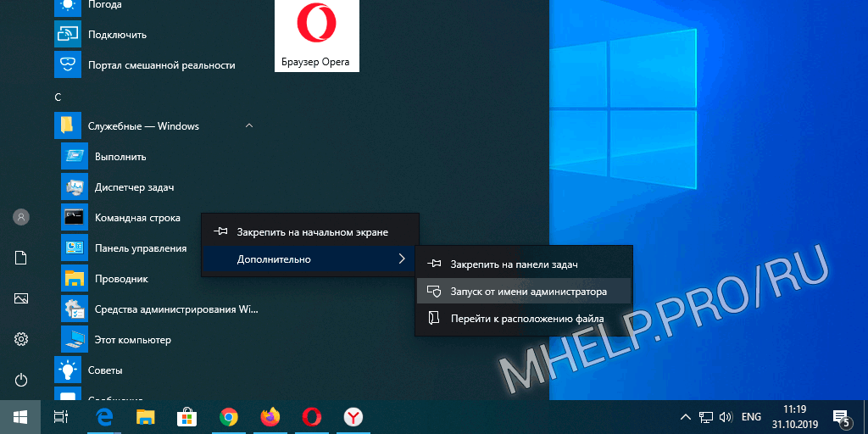
Task: Open Диспетчер задач icon
Action: pyautogui.click(x=75, y=187)
